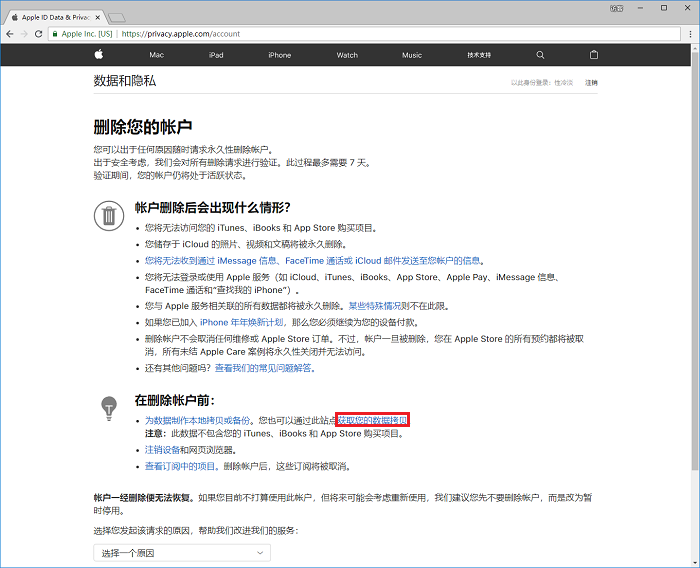This screenshot has width=700, height=568.
Task: Click the Apple Inc. [US] certificate label
Action: 87,34
